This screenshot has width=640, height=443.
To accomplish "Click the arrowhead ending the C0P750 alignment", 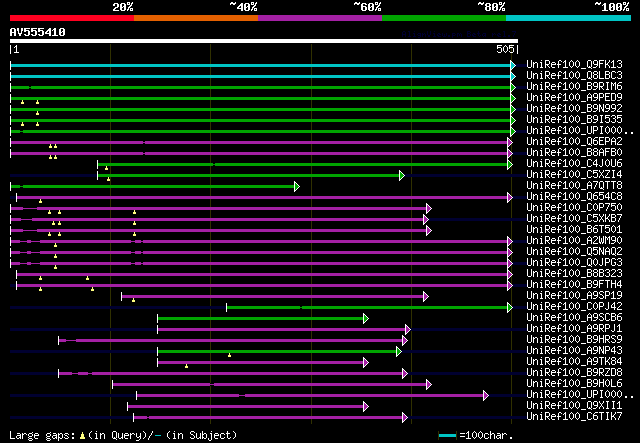I will [428, 208].
